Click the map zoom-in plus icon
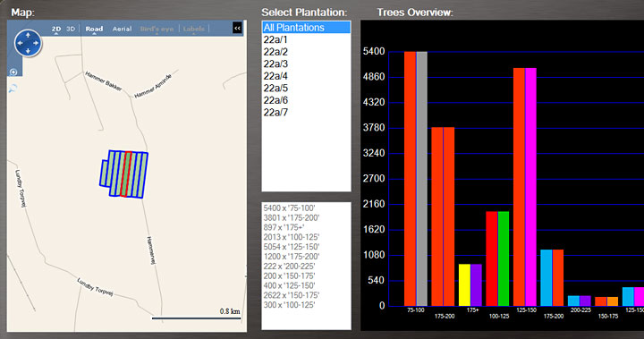The height and width of the screenshot is (339, 644). coord(13,72)
